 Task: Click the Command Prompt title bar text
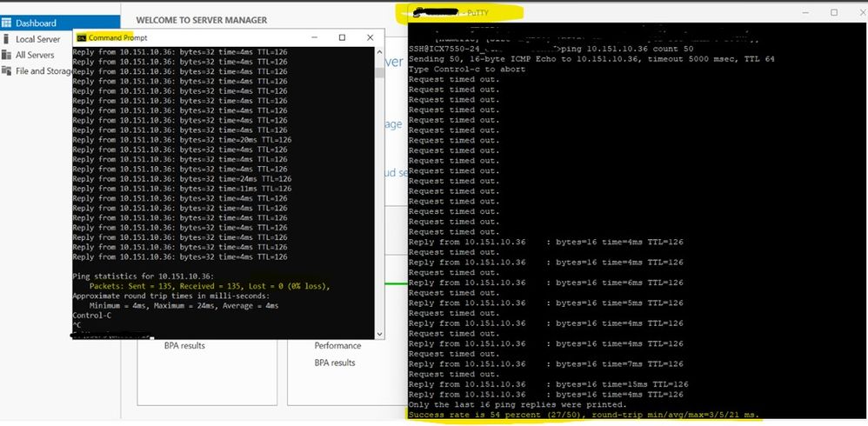[x=111, y=37]
